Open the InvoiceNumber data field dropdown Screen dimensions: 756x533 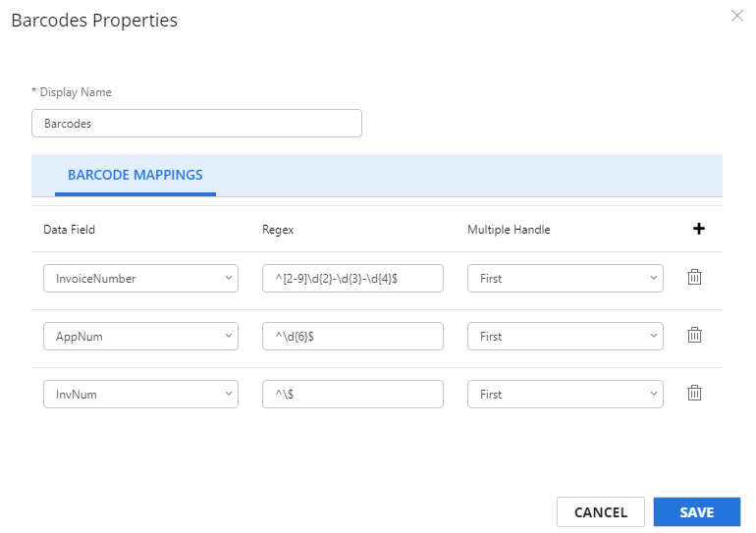tap(140, 278)
